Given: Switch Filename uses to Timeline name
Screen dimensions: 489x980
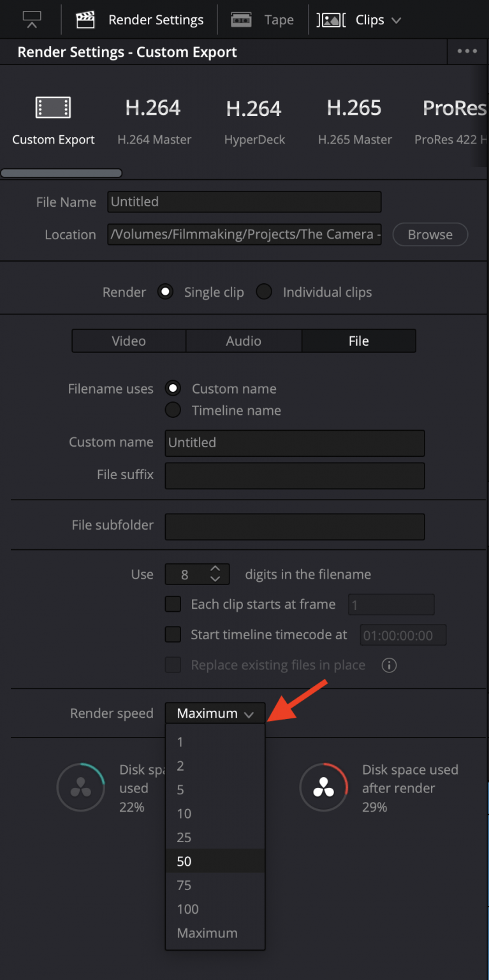Looking at the screenshot, I should (172, 410).
